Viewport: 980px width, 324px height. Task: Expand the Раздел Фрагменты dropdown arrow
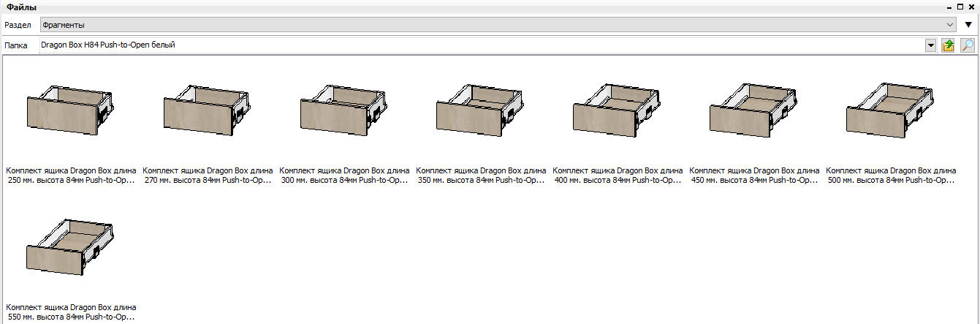coord(950,25)
